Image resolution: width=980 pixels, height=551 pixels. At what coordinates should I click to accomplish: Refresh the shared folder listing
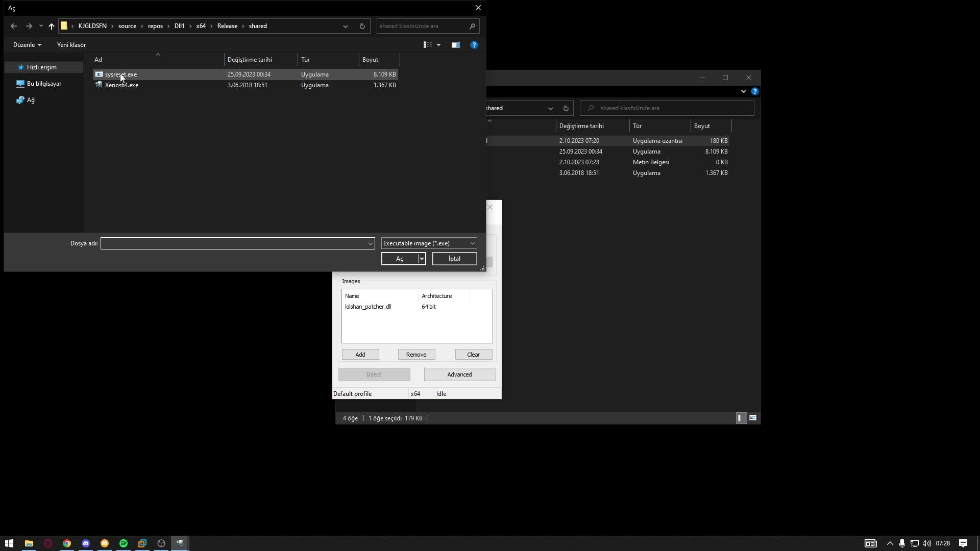[x=362, y=26]
